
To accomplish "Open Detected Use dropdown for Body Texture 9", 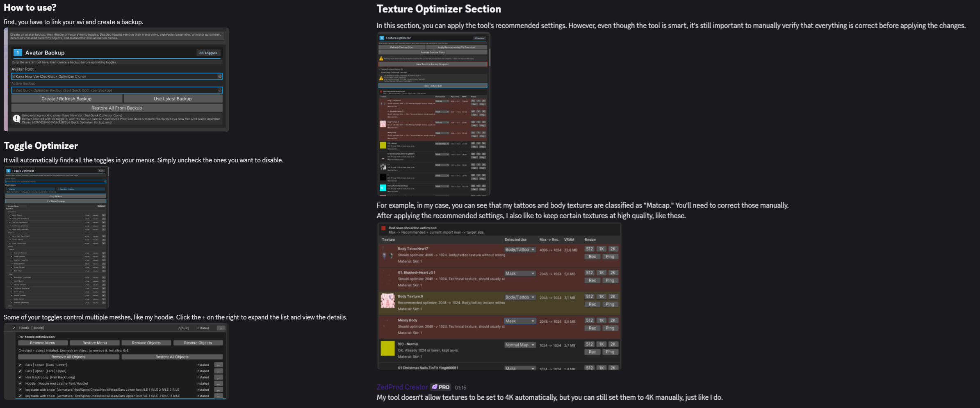I will [x=520, y=297].
